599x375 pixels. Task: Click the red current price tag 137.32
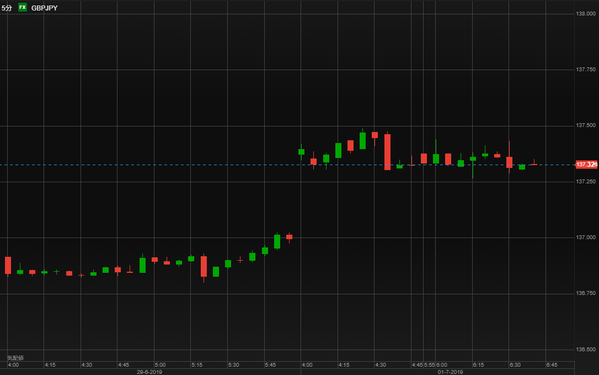[x=586, y=165]
